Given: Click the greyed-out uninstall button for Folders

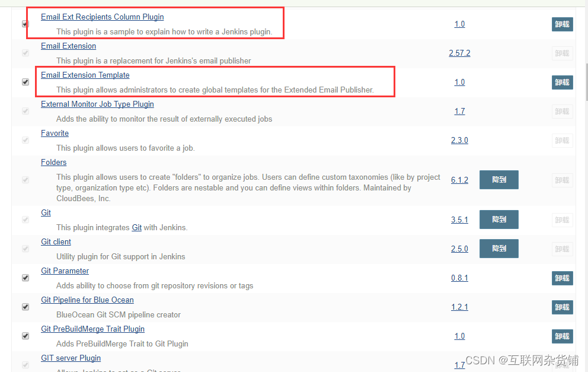Looking at the screenshot, I should click(562, 180).
